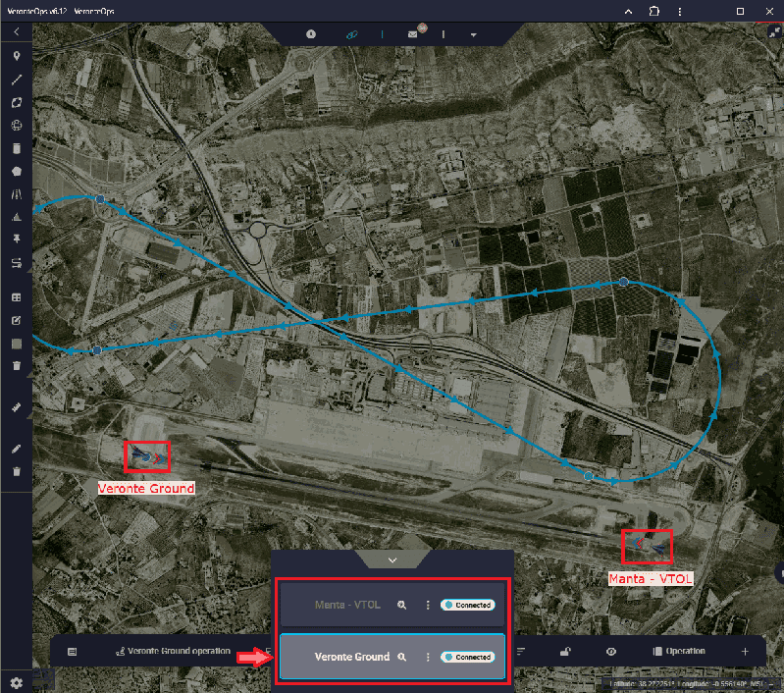Select the gray square fill tool
Image resolution: width=784 pixels, height=693 pixels.
[x=17, y=344]
